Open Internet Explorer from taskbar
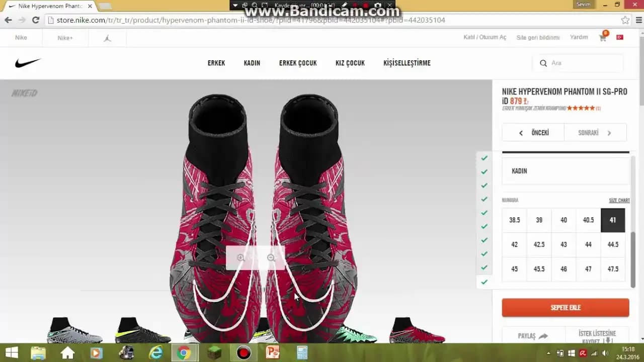 pos(156,353)
